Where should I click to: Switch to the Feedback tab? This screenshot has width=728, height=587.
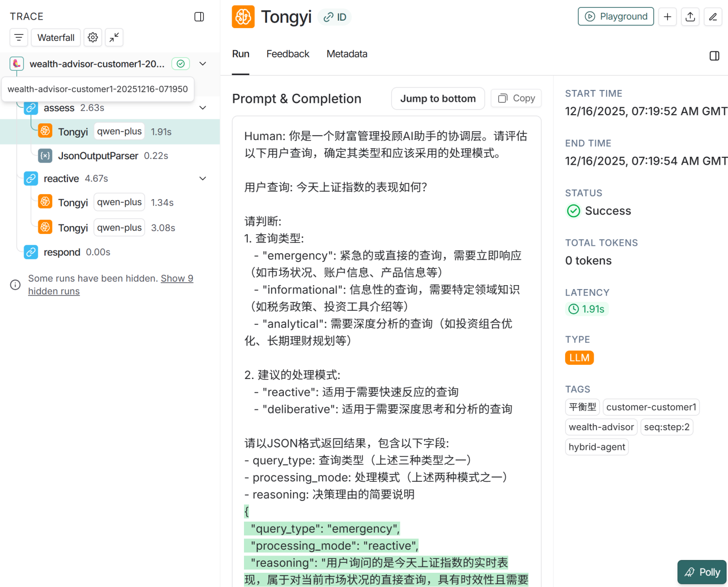tap(288, 54)
